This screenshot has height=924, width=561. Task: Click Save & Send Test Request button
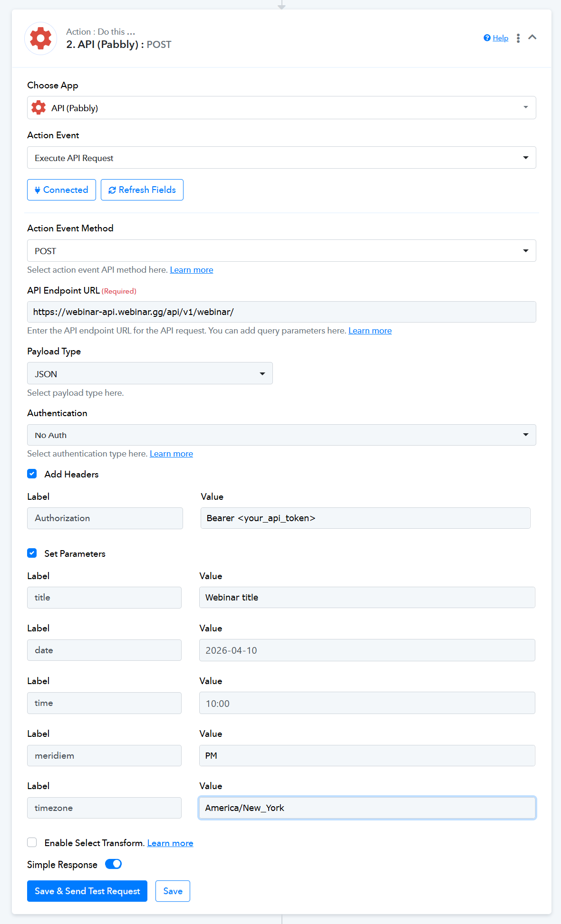tap(87, 891)
